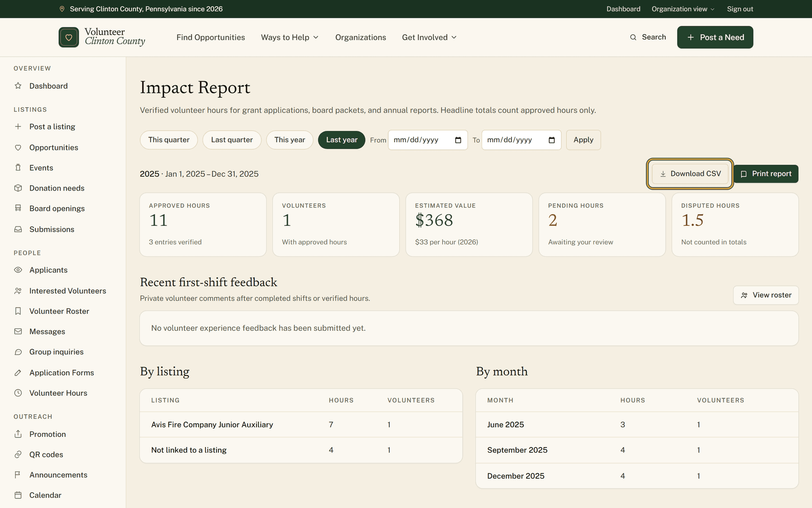The image size is (812, 508).
Task: Click the Volunteer Clinton County heart logo
Action: pos(69,37)
